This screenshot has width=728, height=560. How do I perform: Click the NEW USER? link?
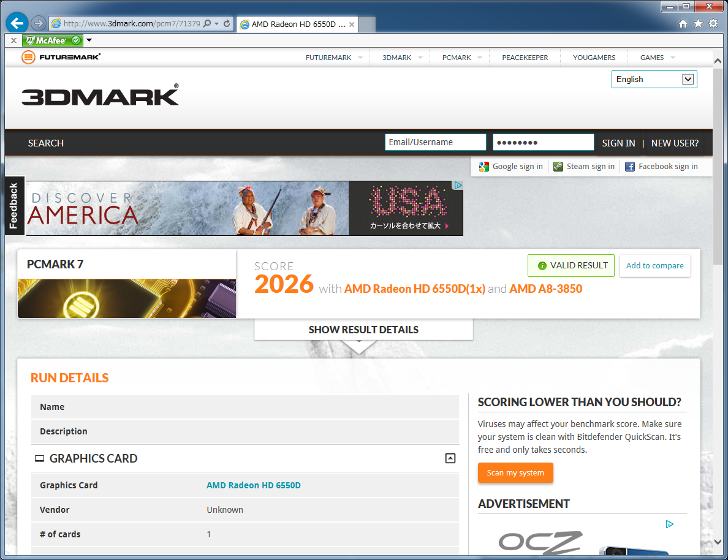coord(675,143)
